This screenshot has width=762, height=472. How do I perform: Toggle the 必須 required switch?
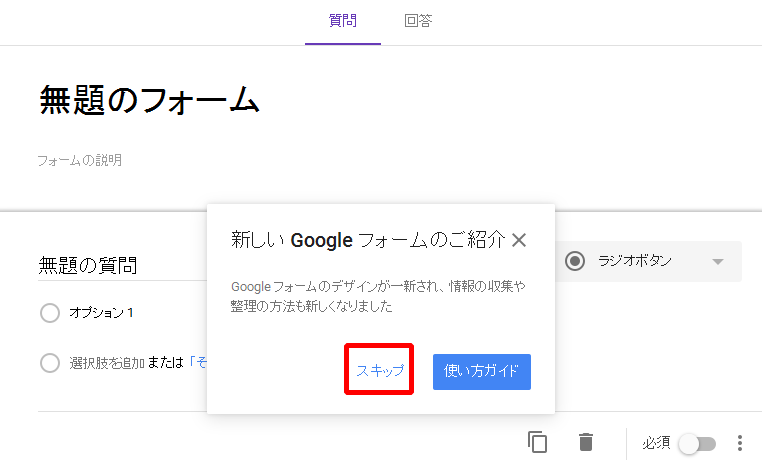697,443
